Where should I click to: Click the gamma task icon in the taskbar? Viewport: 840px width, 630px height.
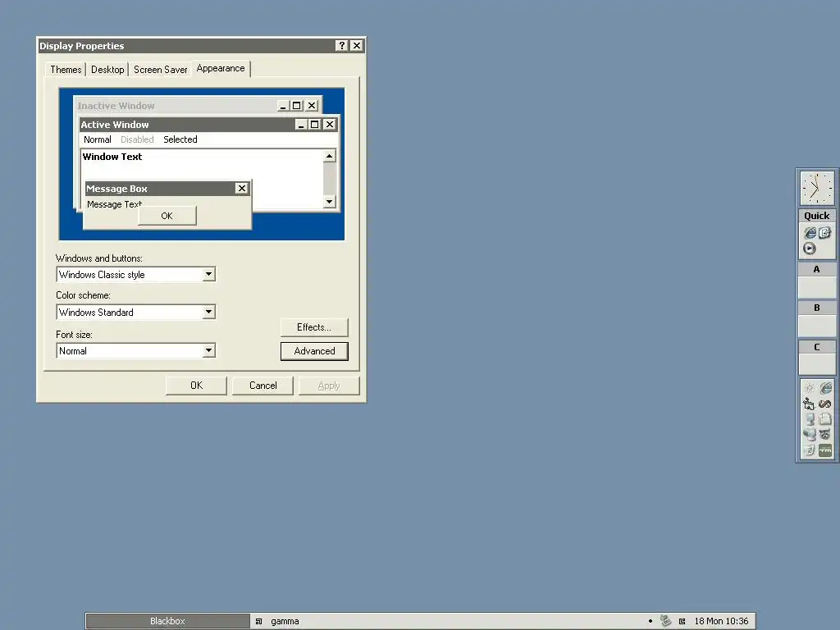[x=258, y=622]
